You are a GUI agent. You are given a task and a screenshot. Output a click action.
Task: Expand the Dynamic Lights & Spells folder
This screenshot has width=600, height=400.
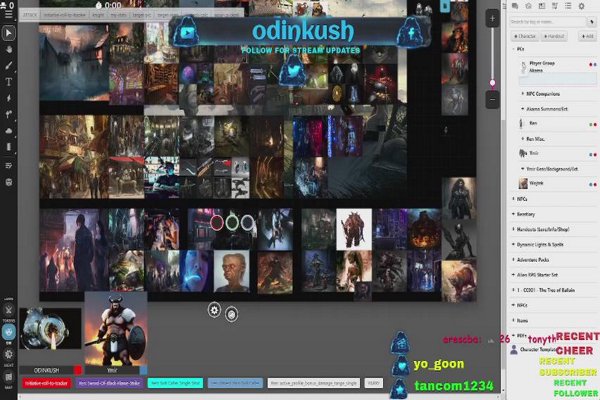[514, 245]
